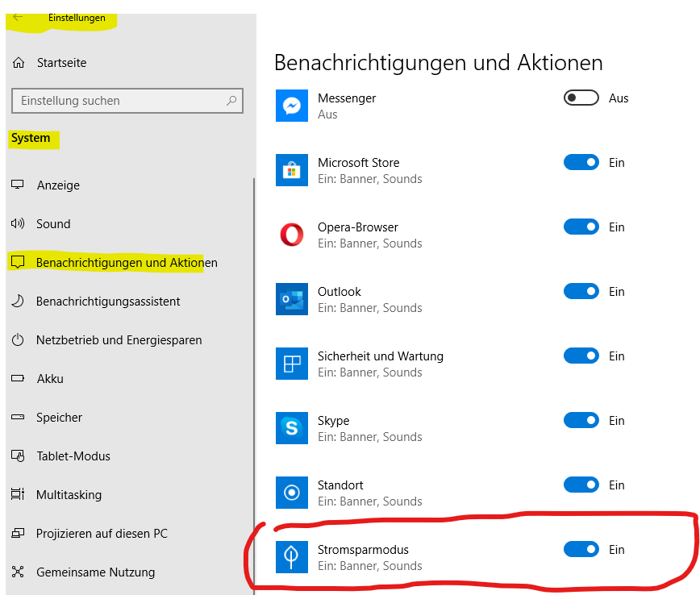This screenshot has width=700, height=595.
Task: Click the Benachrichtigungen und Aktionen speech bubble icon
Action: [x=18, y=262]
